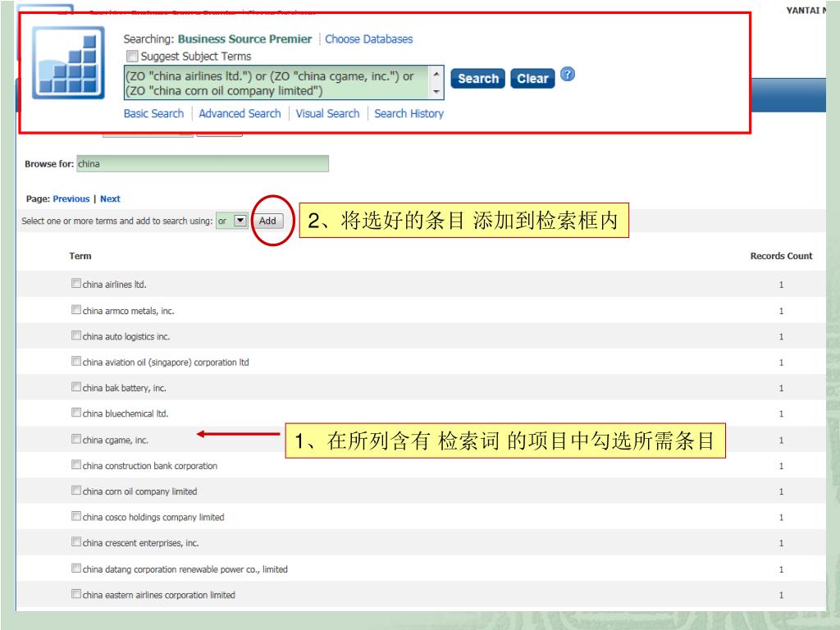Click term text 'china airlines ltd.'
This screenshot has width=840, height=630.
point(115,285)
